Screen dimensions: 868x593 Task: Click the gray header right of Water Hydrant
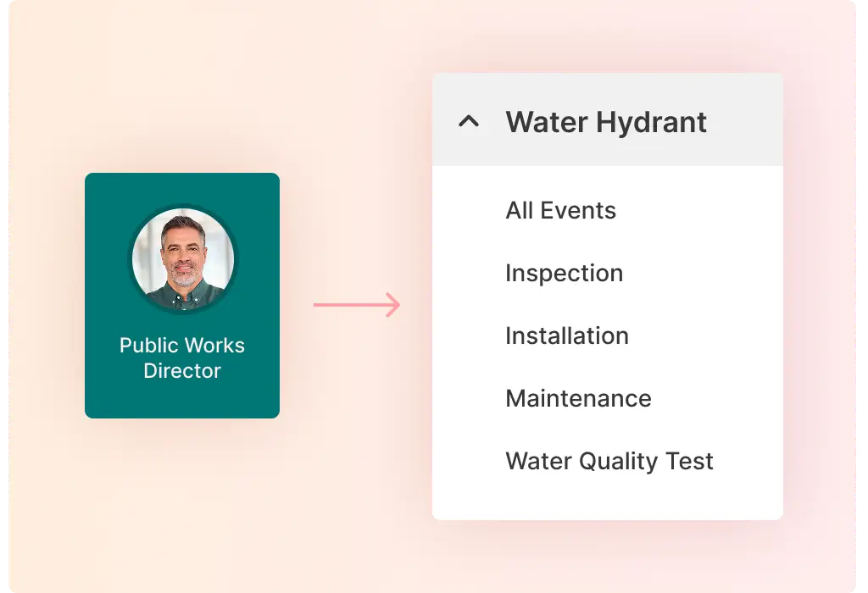(746, 122)
